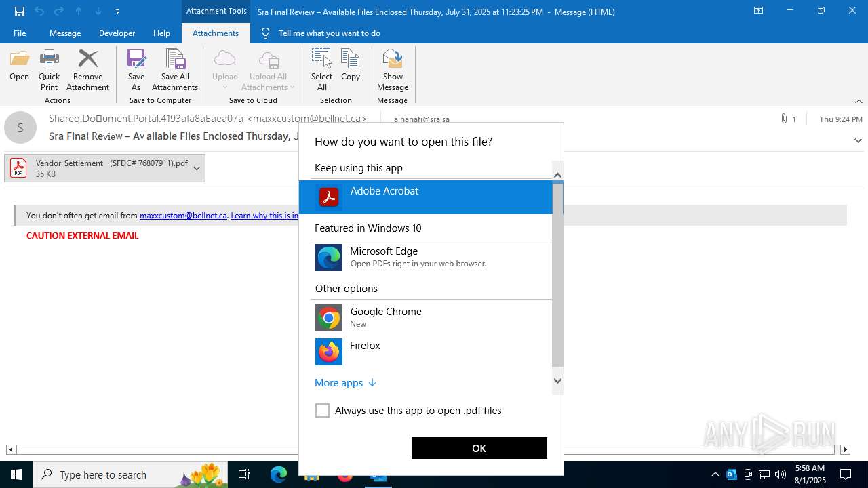This screenshot has height=488, width=868.
Task: Click volume icon in system tray
Action: [x=781, y=474]
